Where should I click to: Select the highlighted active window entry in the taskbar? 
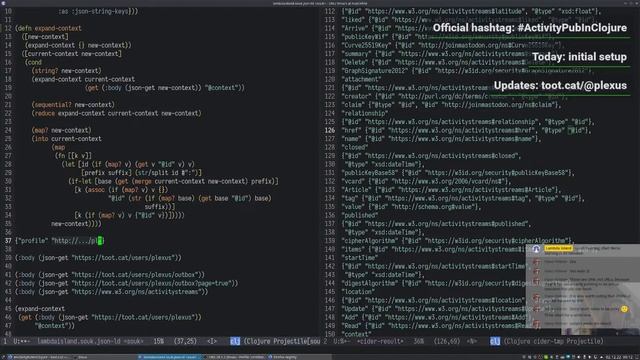tap(169, 357)
